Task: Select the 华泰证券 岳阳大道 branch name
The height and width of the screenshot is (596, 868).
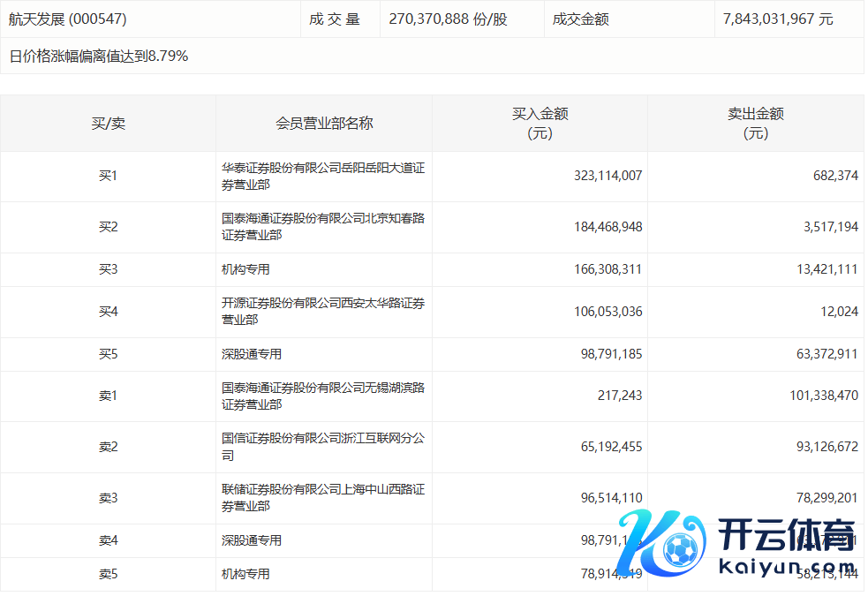Action: [323, 177]
